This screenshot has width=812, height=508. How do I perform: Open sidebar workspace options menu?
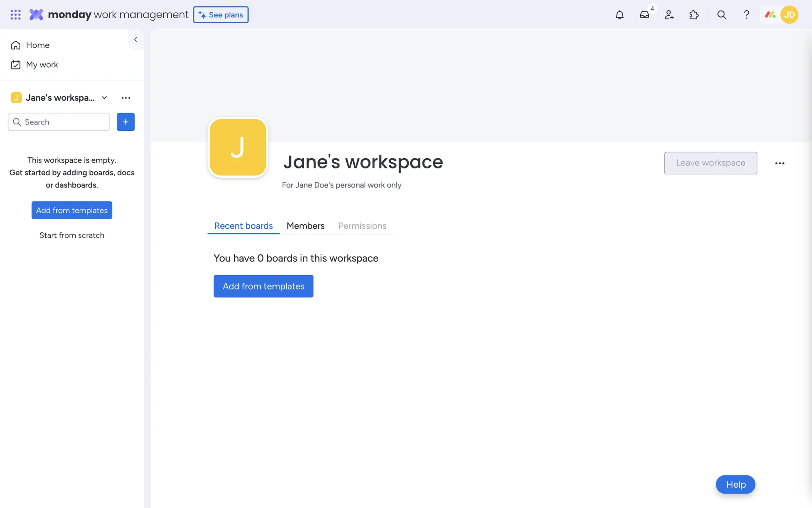126,98
